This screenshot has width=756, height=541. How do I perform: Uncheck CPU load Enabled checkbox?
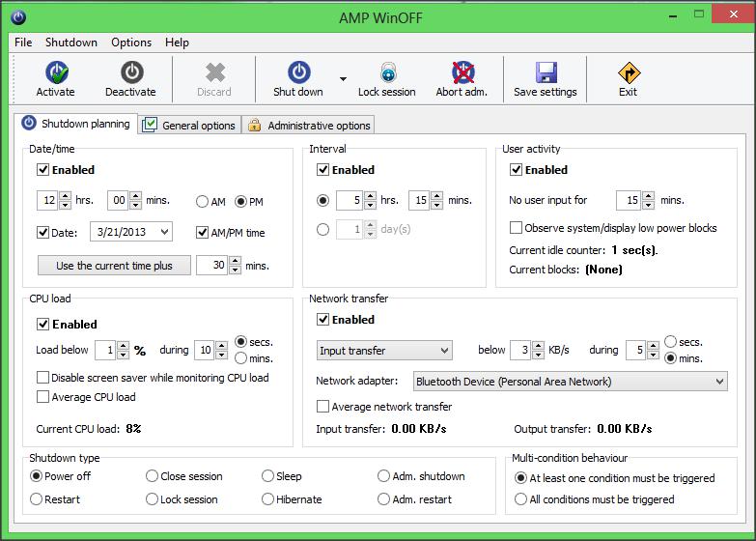[42, 324]
